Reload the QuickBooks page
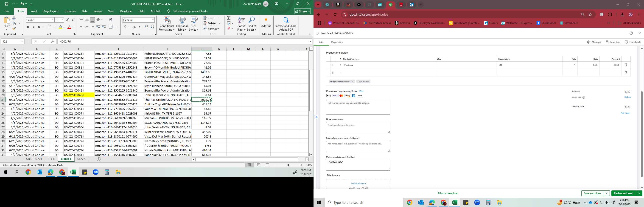Image resolution: width=644 pixels, height=207 pixels. pos(335,14)
